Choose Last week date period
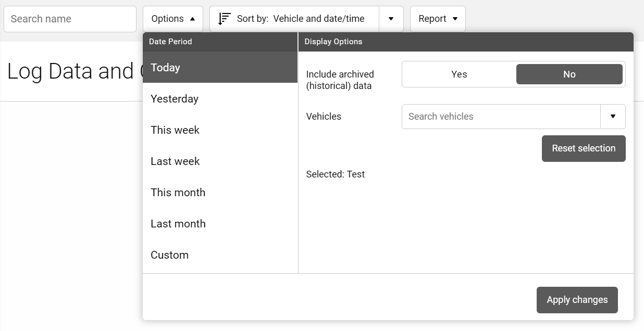644x331 pixels. (220, 161)
